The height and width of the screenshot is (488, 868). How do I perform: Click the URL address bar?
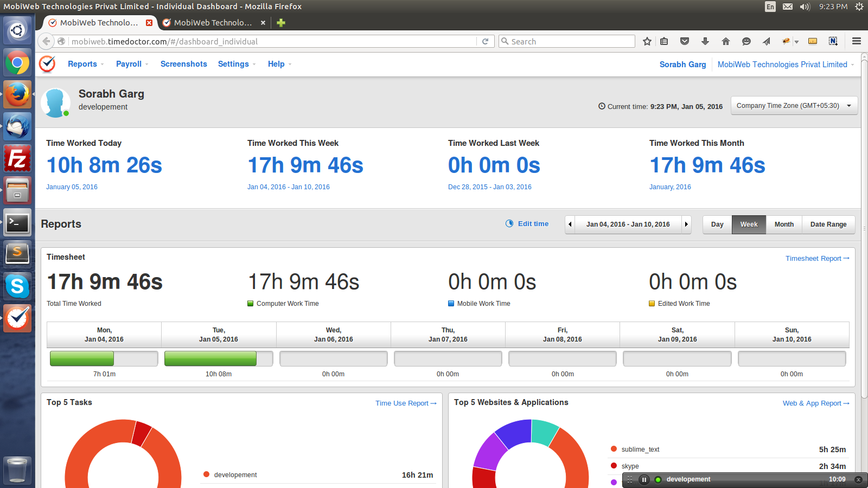point(271,41)
